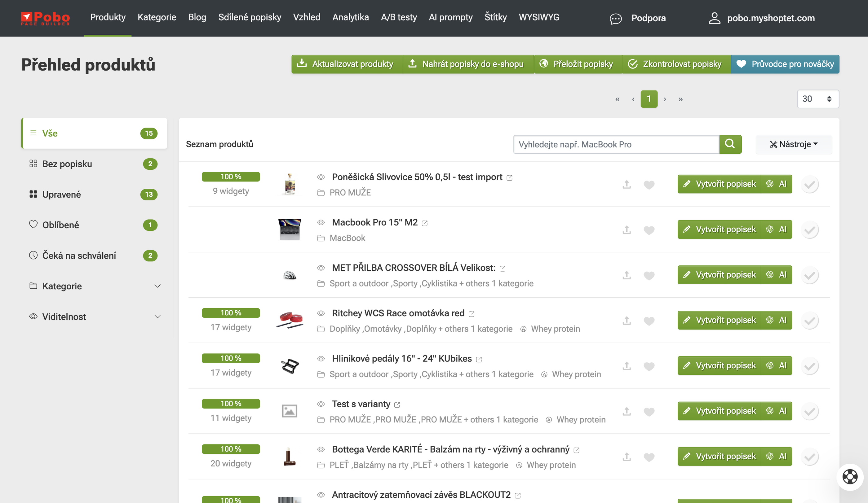Open Sdílené popisky menu item

coord(250,17)
